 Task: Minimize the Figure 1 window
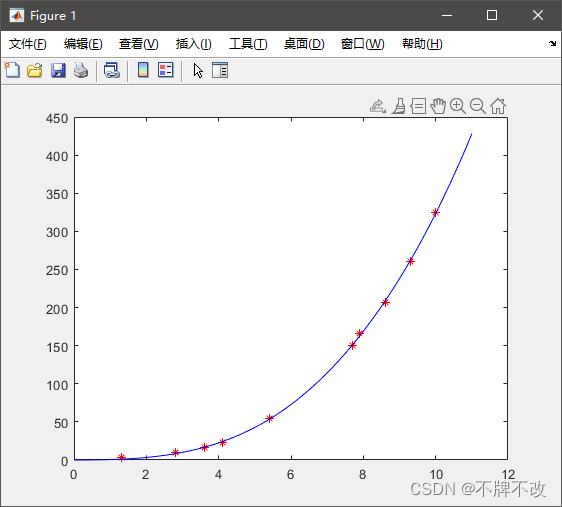point(447,15)
